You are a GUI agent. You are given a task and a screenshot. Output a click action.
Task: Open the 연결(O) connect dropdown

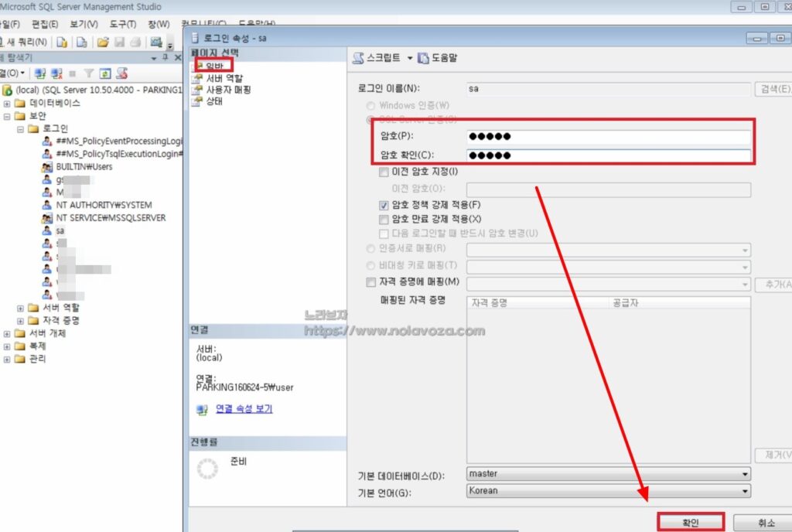click(13, 73)
